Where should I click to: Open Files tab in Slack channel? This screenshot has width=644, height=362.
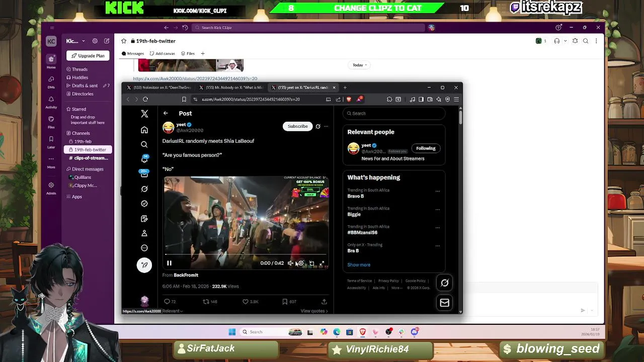coord(188,54)
